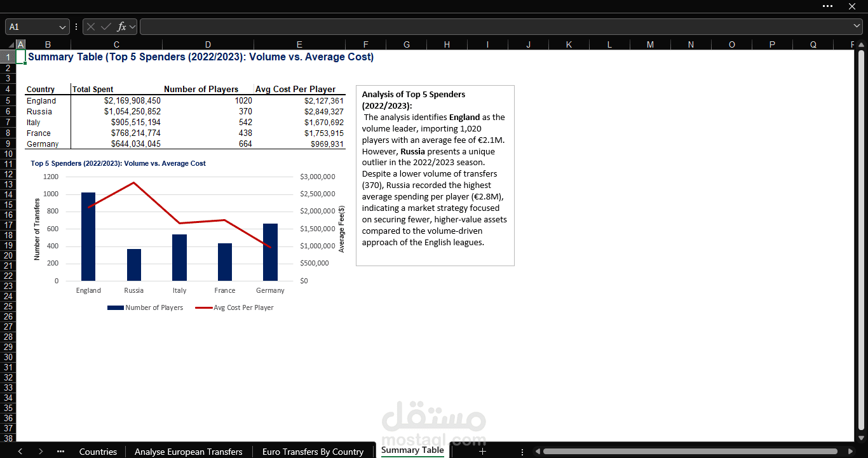Show hidden sheet tabs via ellipsis

click(x=61, y=451)
